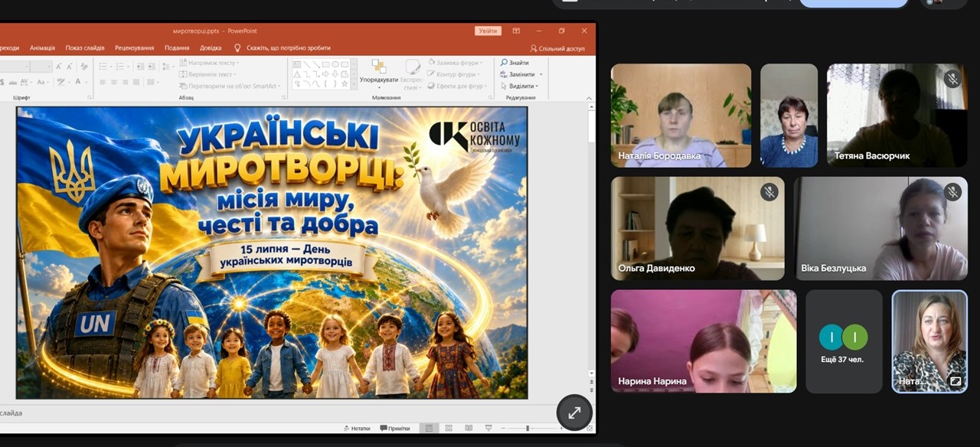
Task: Open Ефекти для фігур dropdown
Action: (458, 86)
